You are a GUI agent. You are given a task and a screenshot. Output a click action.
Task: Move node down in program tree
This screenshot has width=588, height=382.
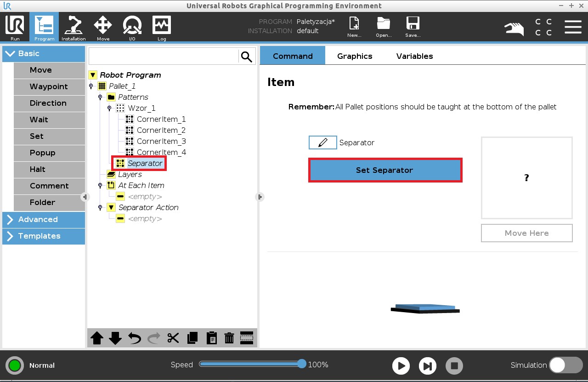point(115,338)
